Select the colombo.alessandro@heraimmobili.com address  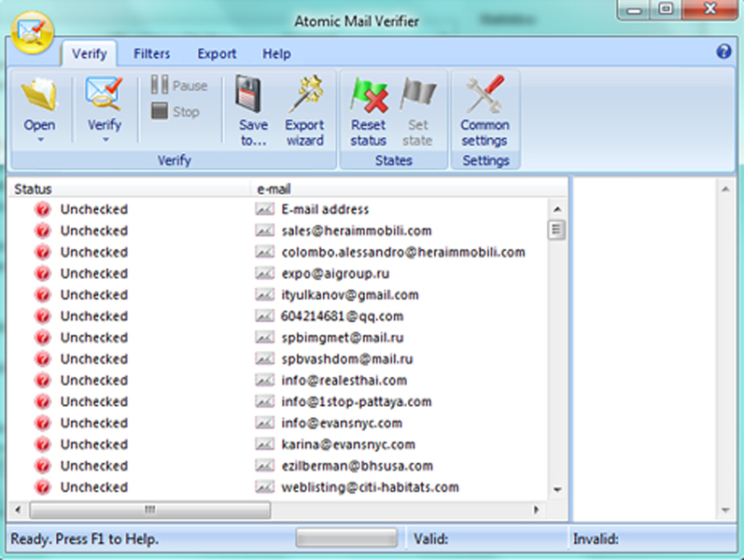(x=403, y=252)
